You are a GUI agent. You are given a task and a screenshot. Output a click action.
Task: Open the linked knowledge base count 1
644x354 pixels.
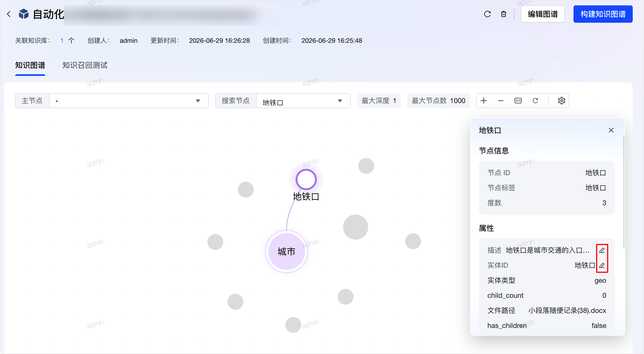[62, 41]
